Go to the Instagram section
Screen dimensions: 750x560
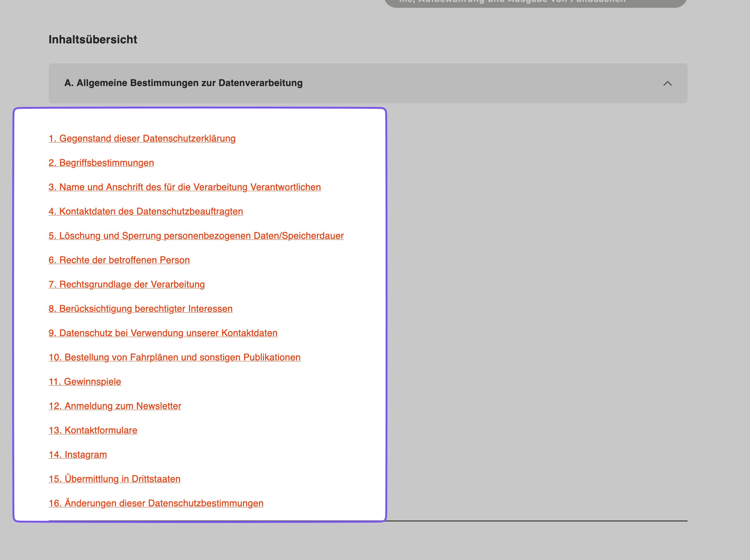(x=78, y=455)
